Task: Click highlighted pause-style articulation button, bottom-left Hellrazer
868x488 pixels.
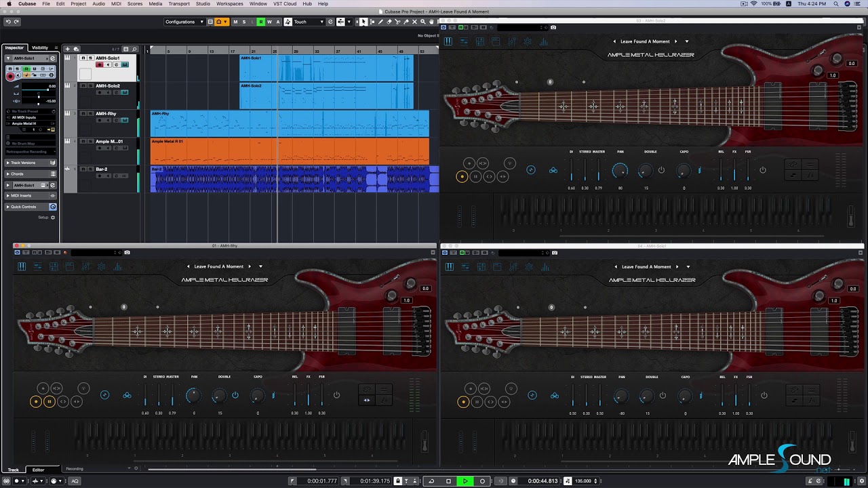Action: pyautogui.click(x=49, y=402)
